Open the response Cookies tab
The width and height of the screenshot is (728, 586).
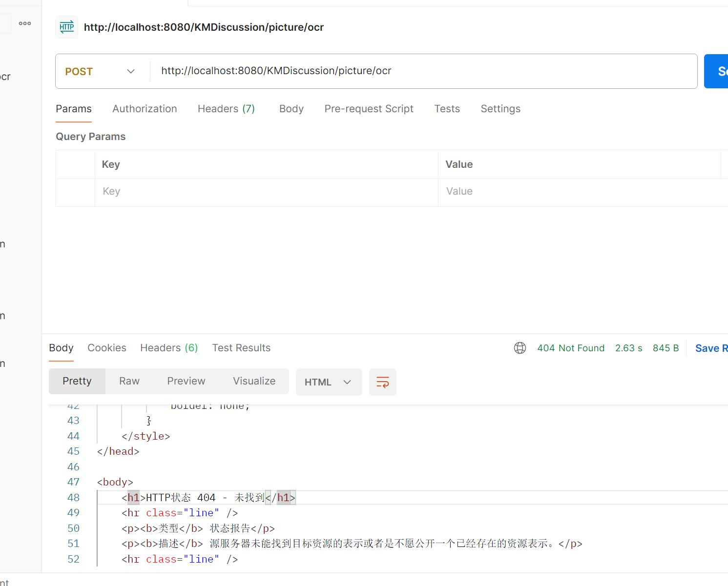[107, 348]
